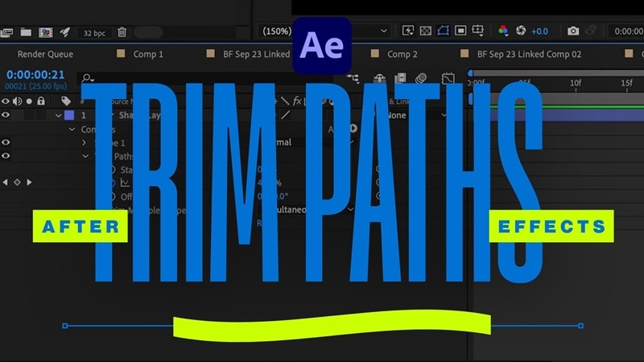This screenshot has height=362, width=644.
Task: Click the Show Snapshot icon
Action: [591, 31]
